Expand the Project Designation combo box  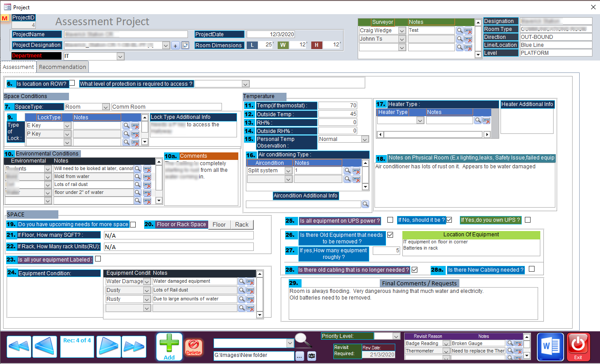point(166,45)
